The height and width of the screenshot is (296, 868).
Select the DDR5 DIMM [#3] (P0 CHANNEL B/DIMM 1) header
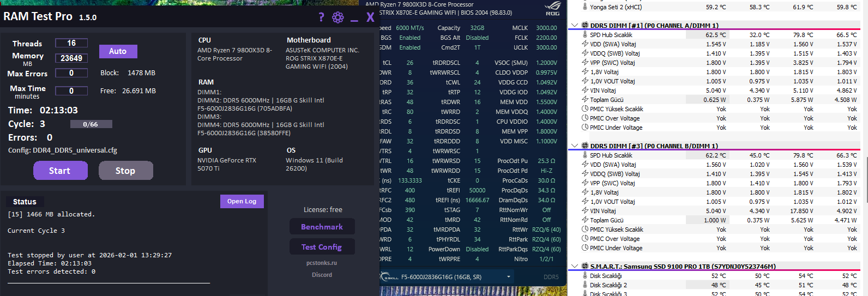click(x=654, y=146)
